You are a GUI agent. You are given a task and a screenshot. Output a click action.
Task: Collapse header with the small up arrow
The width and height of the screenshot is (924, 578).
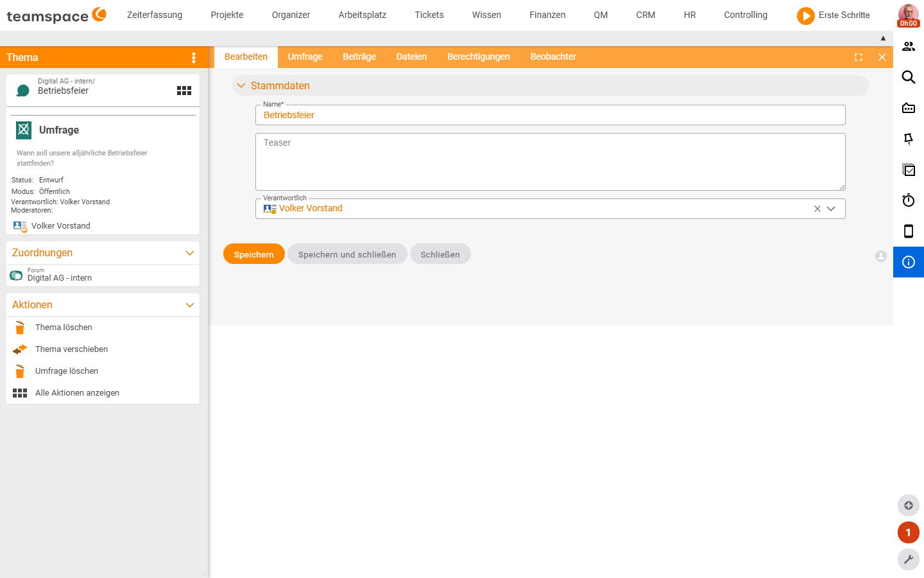pos(883,39)
